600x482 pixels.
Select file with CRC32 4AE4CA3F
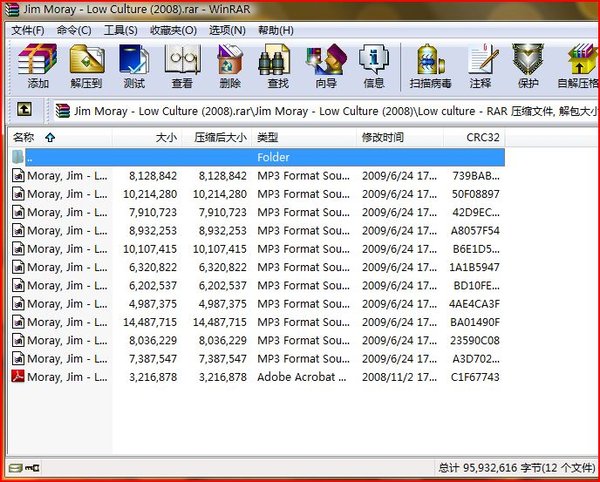point(256,304)
